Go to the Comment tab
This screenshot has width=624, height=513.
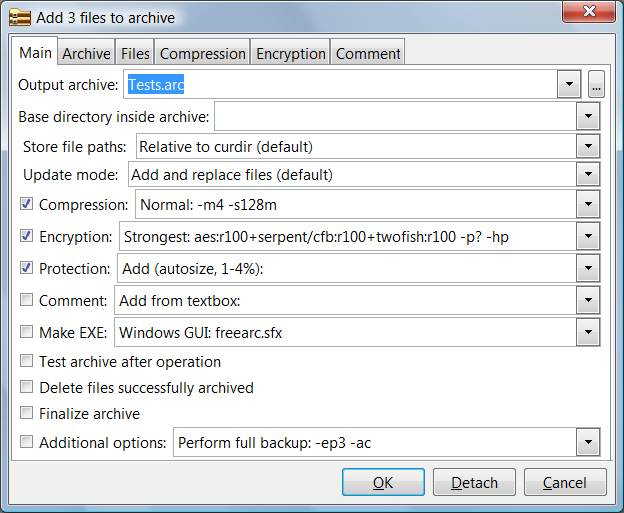point(367,54)
